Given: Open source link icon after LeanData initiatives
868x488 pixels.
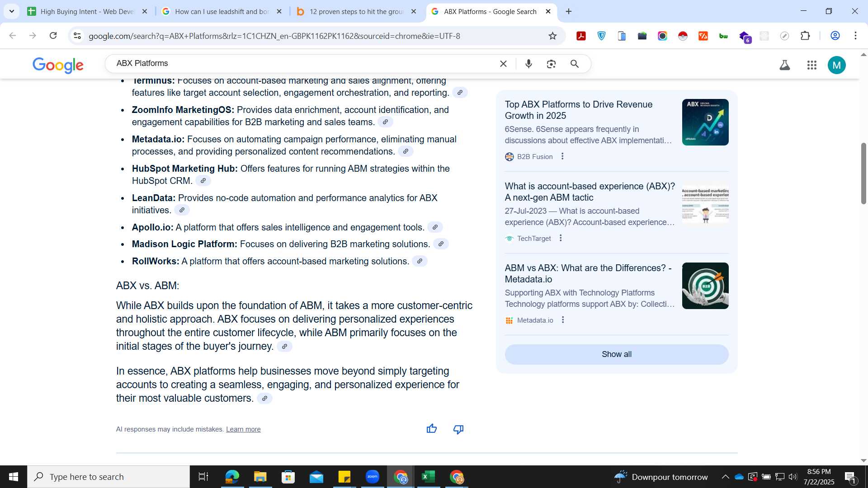Looking at the screenshot, I should tap(182, 210).
